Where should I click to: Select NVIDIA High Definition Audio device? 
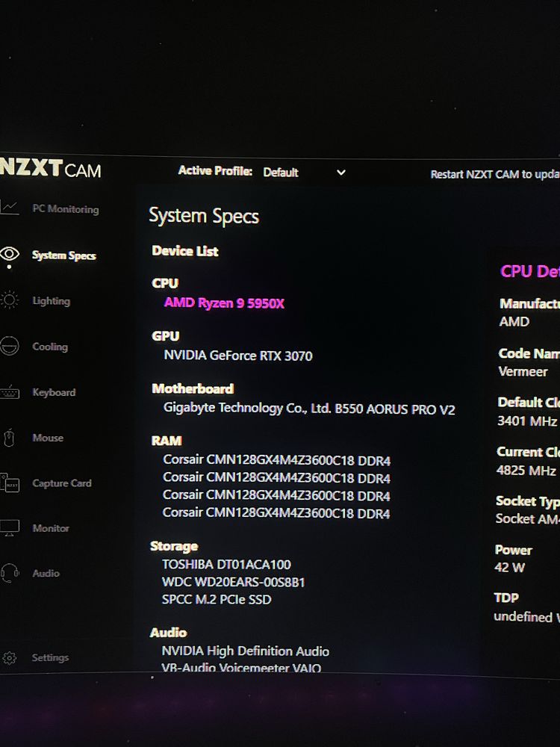[x=245, y=651]
